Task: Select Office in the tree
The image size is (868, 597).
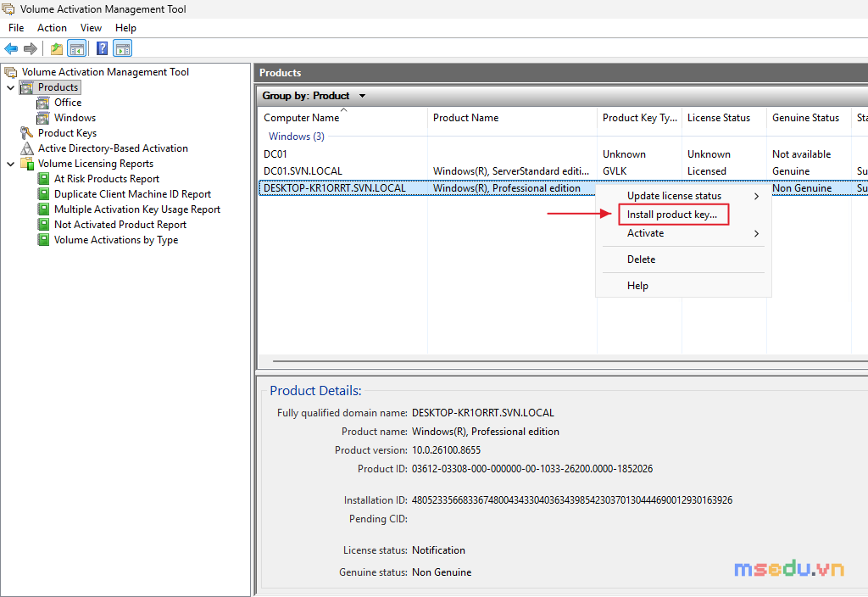Action: (x=68, y=103)
